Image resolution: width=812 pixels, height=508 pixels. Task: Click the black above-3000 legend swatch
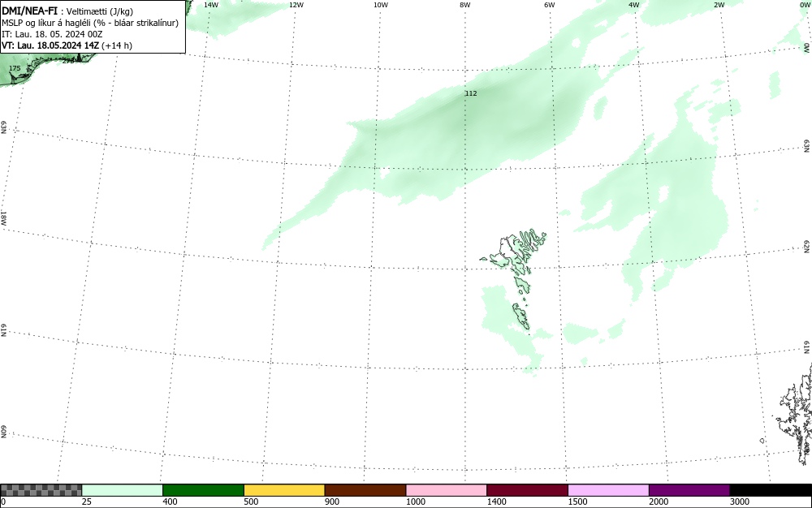pos(771,490)
